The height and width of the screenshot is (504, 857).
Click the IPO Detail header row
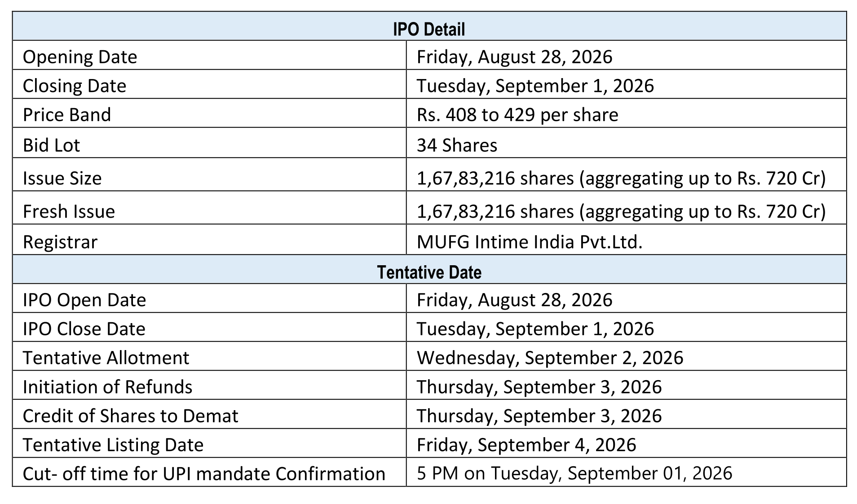pyautogui.click(x=429, y=26)
